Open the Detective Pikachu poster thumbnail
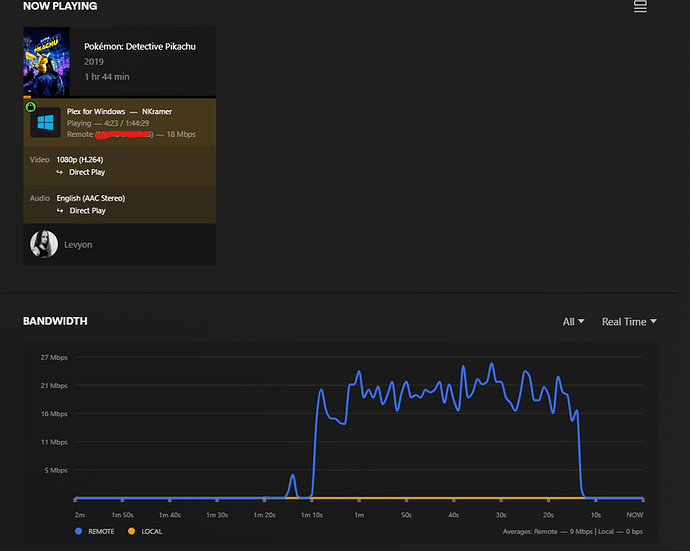Viewport: 690px width, 551px height. [46, 62]
